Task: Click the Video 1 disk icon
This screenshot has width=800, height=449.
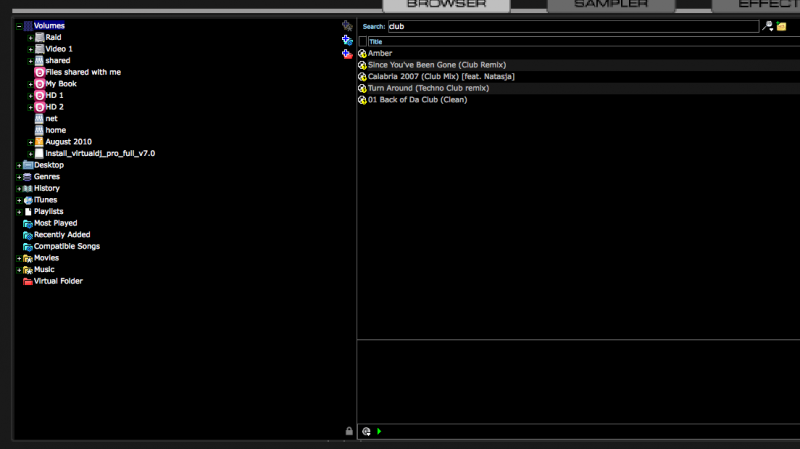Action: click(39, 49)
